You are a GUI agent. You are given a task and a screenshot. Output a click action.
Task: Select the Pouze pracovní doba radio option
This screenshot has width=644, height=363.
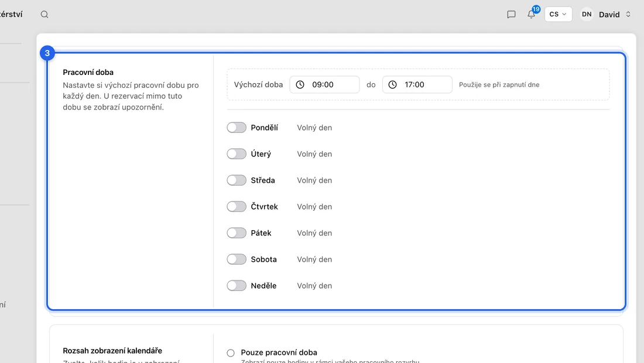click(x=231, y=352)
